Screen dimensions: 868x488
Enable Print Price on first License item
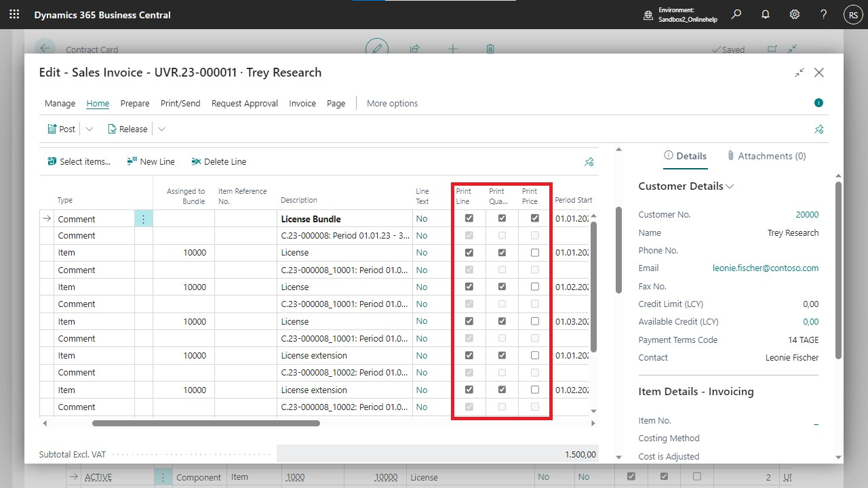pos(535,252)
